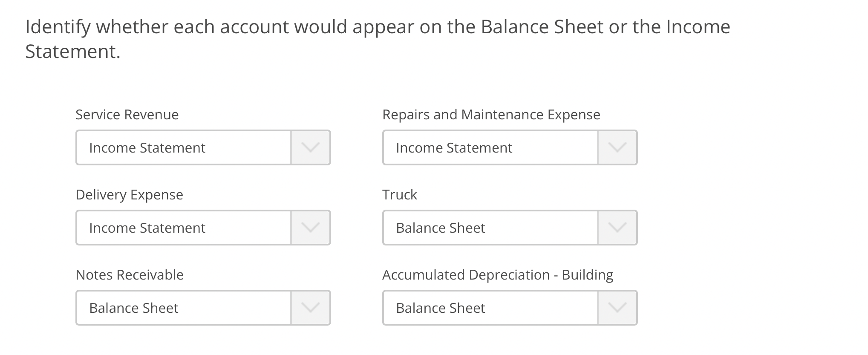The height and width of the screenshot is (355, 868).
Task: Click the chevron beside Accumulated Depreciation - Building
Action: tap(617, 307)
